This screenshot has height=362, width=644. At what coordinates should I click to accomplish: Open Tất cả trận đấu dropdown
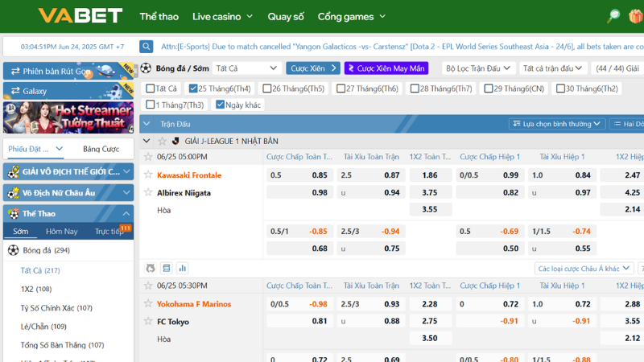553,68
